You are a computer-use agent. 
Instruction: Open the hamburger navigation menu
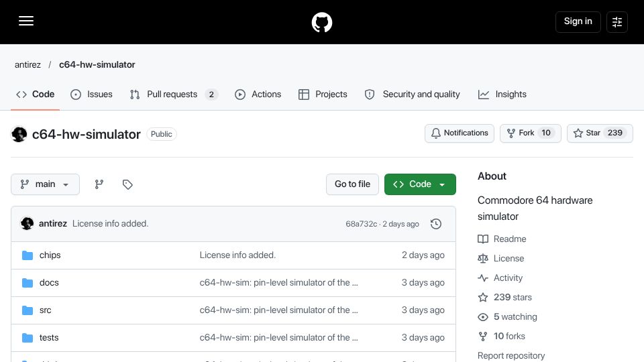pos(26,21)
